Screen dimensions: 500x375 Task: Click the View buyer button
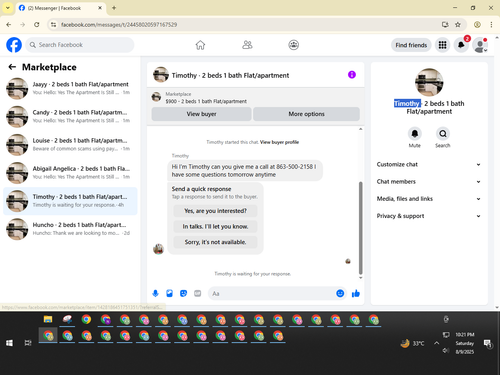pyautogui.click(x=201, y=114)
